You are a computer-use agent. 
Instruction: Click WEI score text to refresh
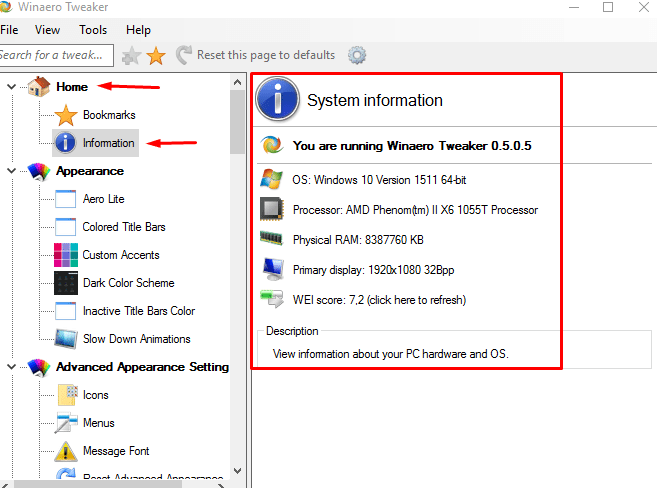tap(379, 300)
